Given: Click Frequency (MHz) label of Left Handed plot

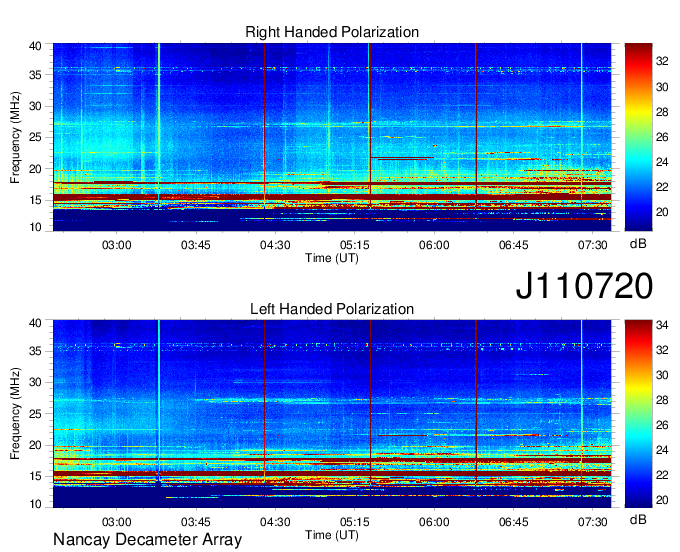Looking at the screenshot, I should pos(15,414).
